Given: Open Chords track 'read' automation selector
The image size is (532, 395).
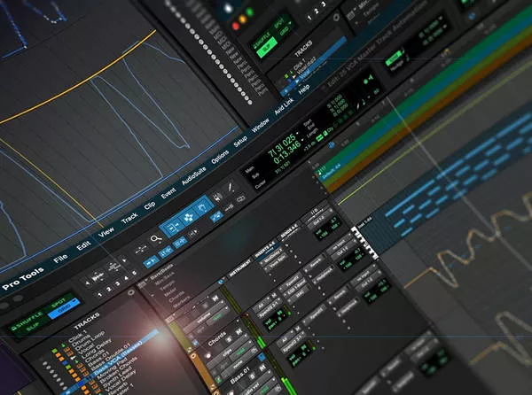Looking at the screenshot, I should coord(241,352).
